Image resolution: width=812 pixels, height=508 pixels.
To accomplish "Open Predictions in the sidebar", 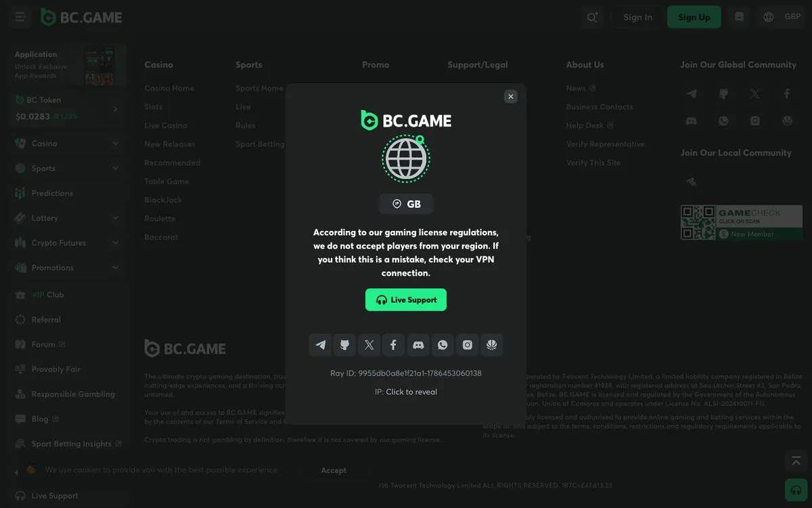I will [68, 193].
